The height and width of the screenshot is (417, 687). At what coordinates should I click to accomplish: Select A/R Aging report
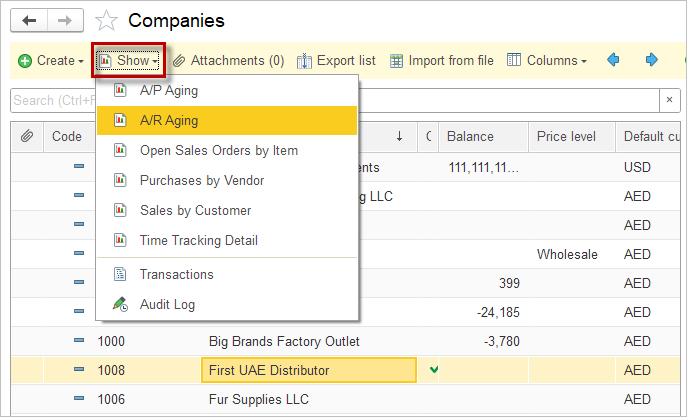click(169, 121)
